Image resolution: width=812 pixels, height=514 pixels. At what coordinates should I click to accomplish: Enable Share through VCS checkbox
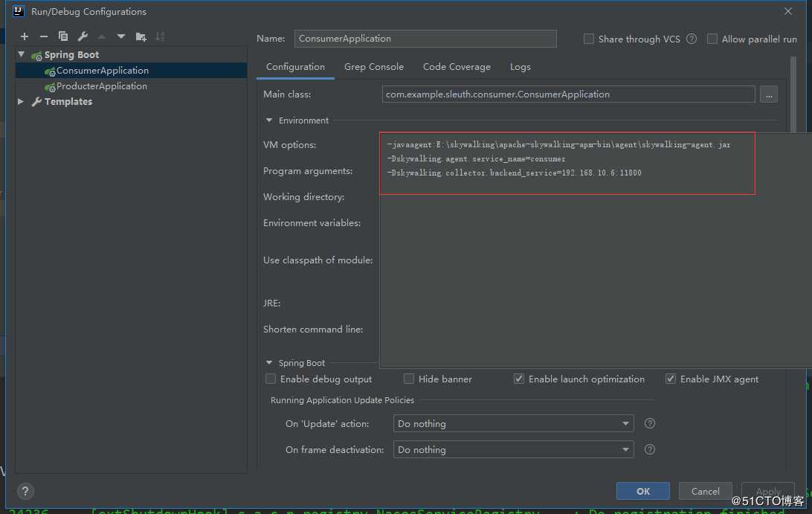tap(589, 39)
